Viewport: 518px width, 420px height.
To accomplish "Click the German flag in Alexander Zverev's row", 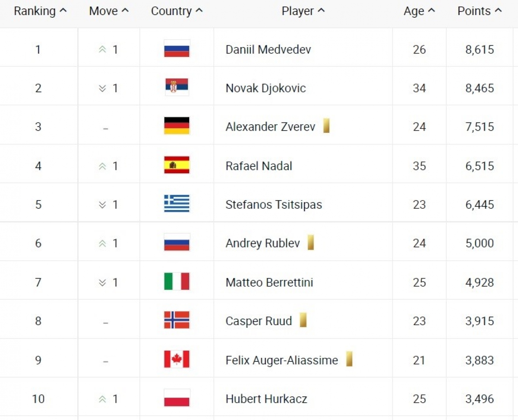I will (x=177, y=126).
